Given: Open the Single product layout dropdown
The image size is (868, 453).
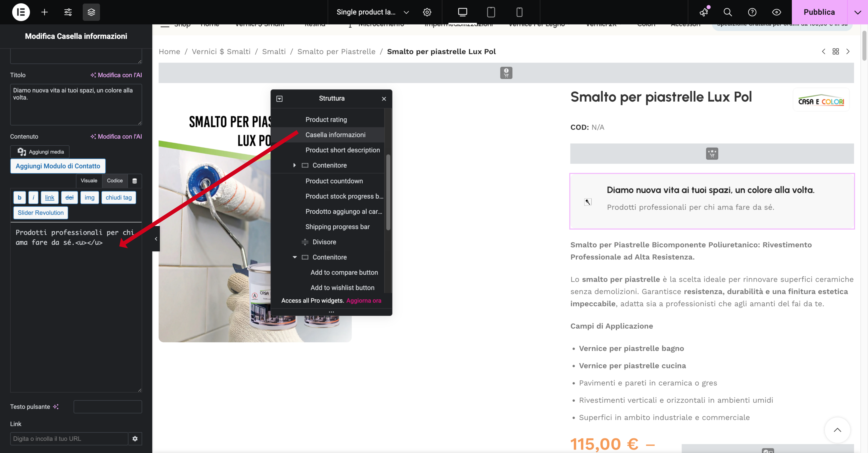Looking at the screenshot, I should pyautogui.click(x=373, y=12).
